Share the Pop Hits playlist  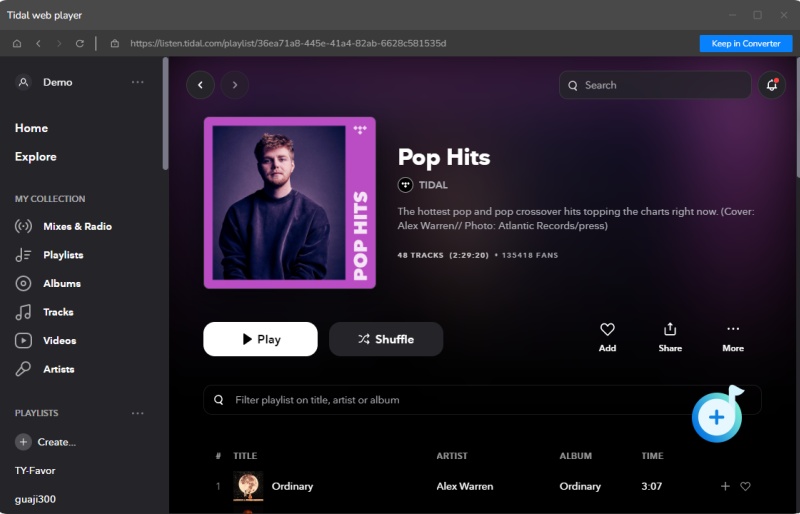coord(670,337)
